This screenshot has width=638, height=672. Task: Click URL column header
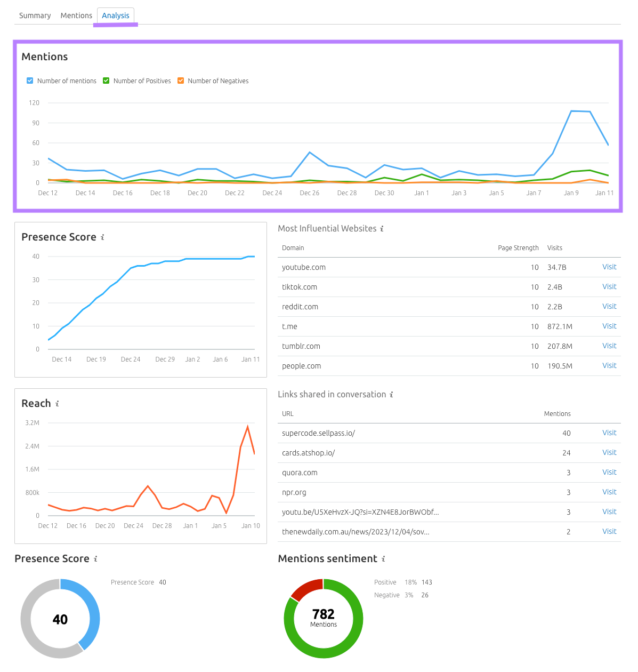288,414
